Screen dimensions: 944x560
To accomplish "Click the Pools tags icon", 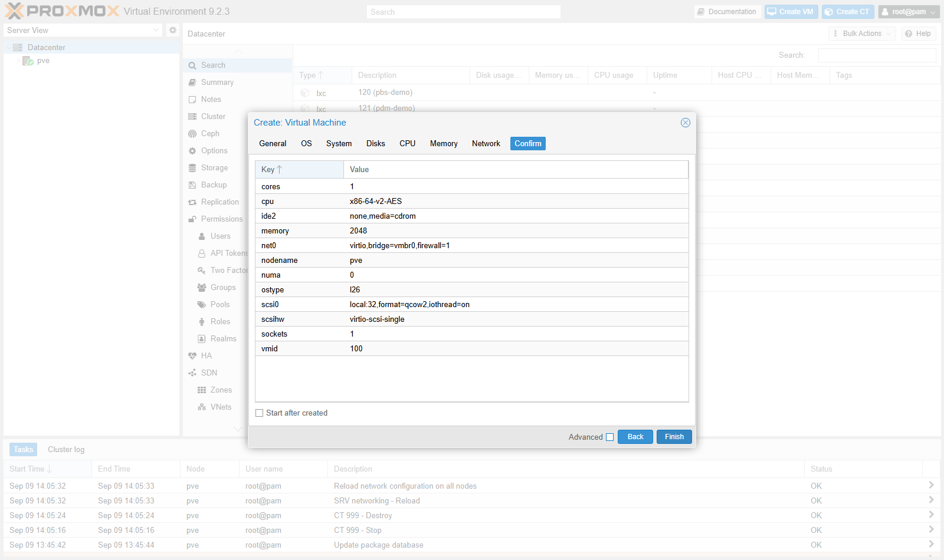I will click(202, 305).
